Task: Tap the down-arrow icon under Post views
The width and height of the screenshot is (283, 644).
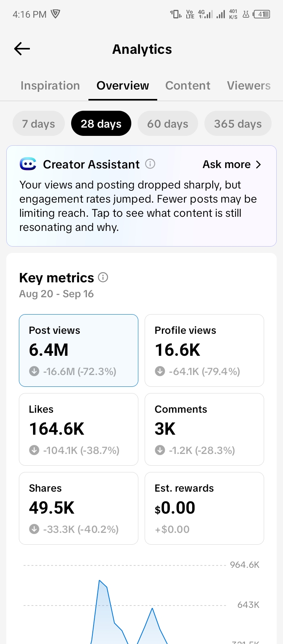Action: 34,371
